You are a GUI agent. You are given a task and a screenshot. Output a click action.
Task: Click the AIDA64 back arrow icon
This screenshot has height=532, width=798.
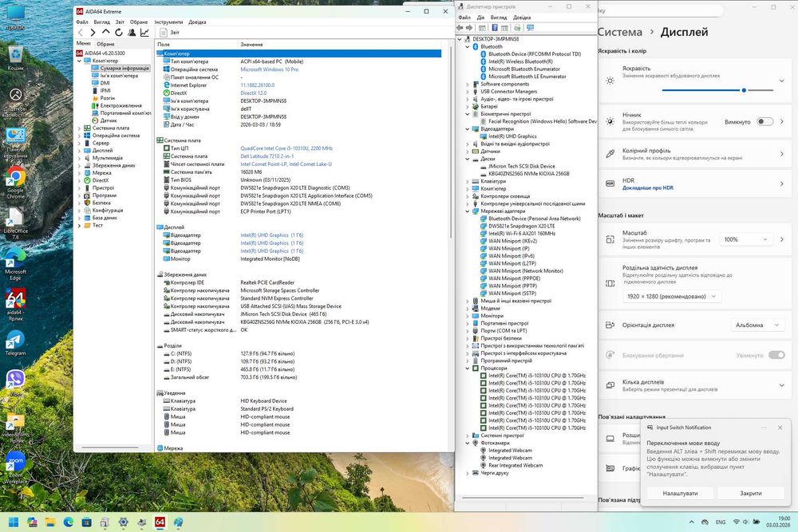pyautogui.click(x=80, y=33)
